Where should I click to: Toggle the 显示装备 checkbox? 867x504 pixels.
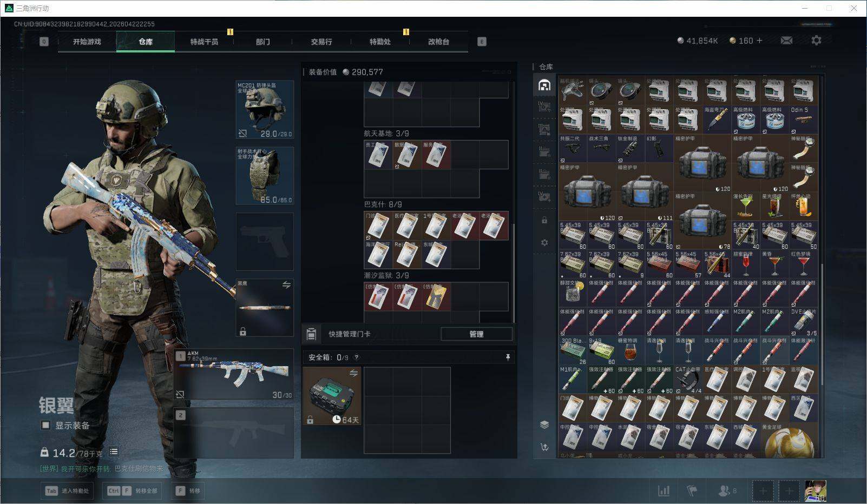tap(46, 425)
